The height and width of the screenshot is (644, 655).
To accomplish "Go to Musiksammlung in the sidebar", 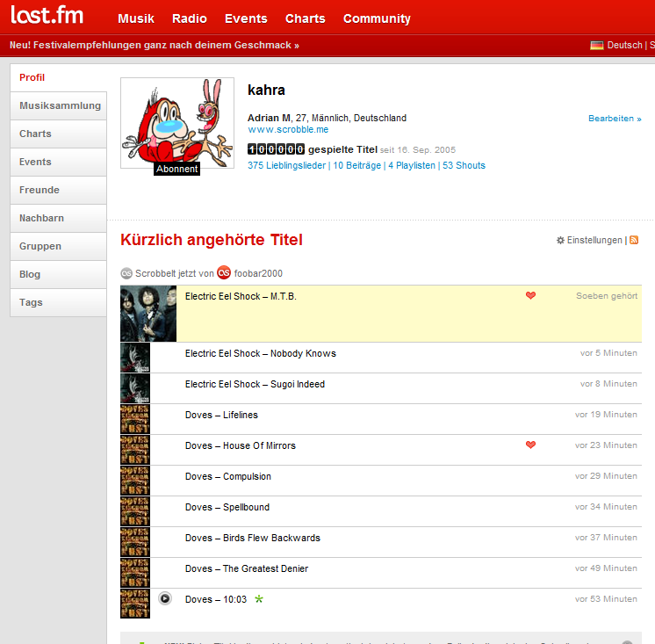I will (59, 105).
